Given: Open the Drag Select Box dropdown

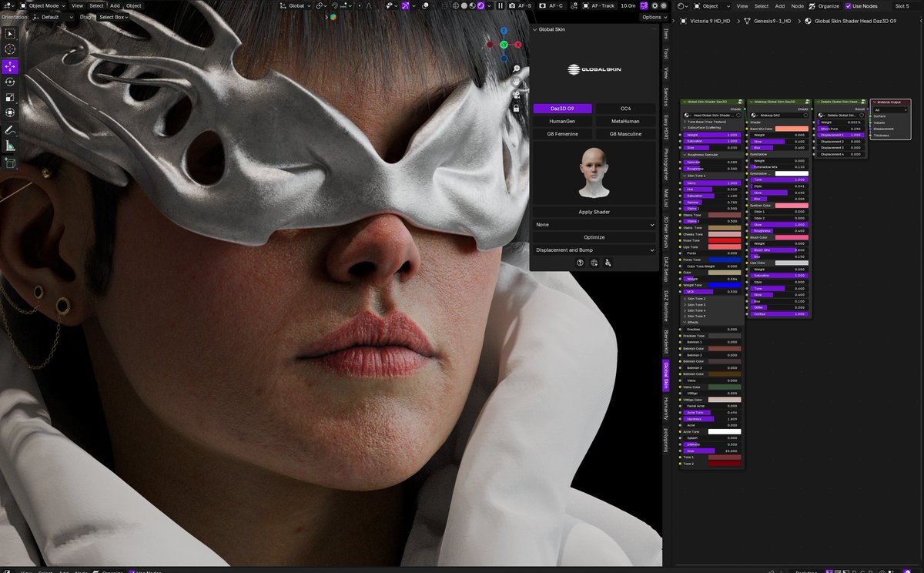Looking at the screenshot, I should coord(114,16).
